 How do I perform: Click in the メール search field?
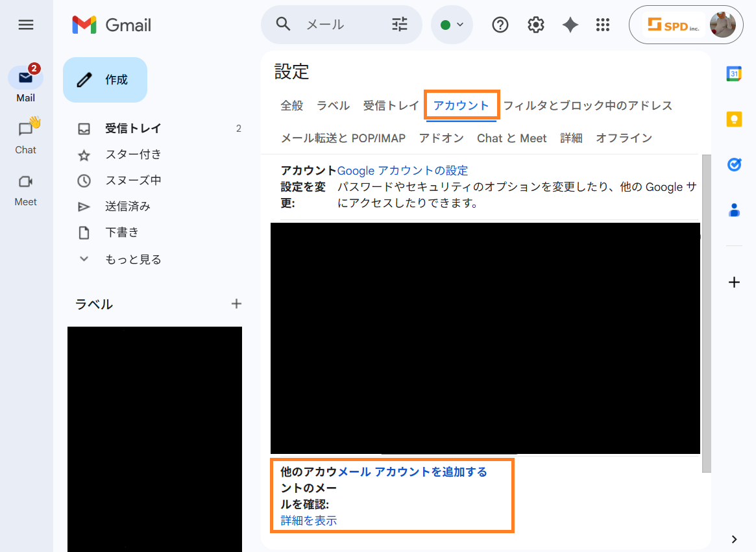[x=344, y=25]
